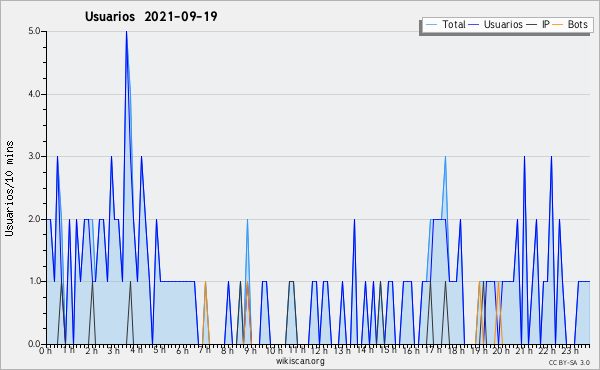Click the '0 h' x-axis label
600x370 pixels.
pos(46,351)
